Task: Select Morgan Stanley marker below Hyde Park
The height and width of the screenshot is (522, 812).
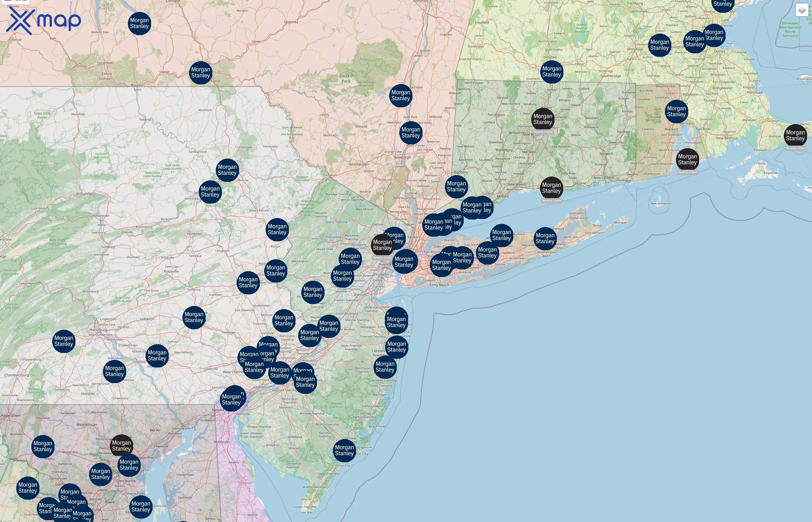Action: 411,133
